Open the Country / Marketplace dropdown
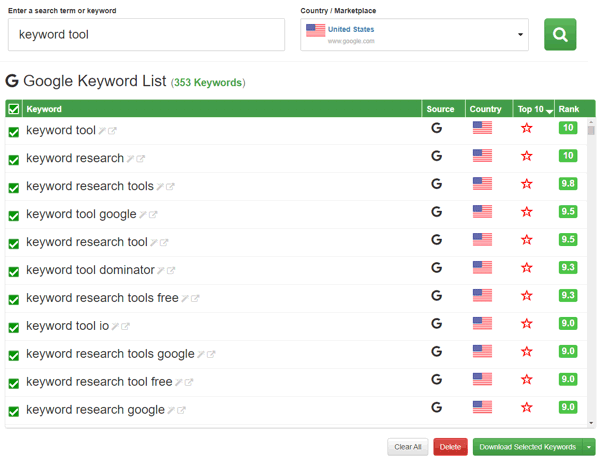The image size is (600, 460). click(414, 34)
